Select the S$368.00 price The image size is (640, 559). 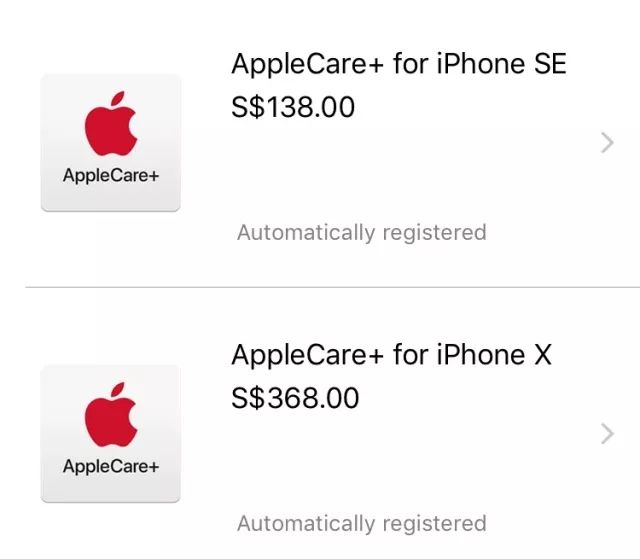point(295,397)
